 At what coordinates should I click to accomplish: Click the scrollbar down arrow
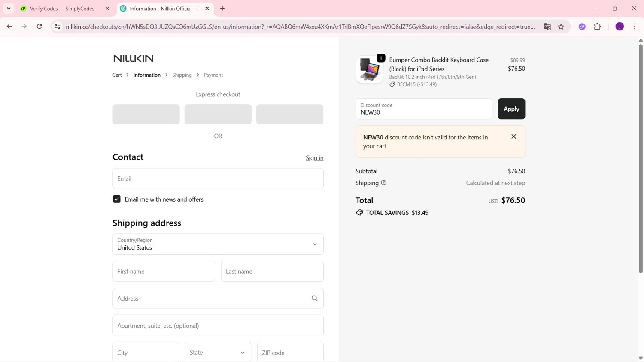[x=641, y=358]
